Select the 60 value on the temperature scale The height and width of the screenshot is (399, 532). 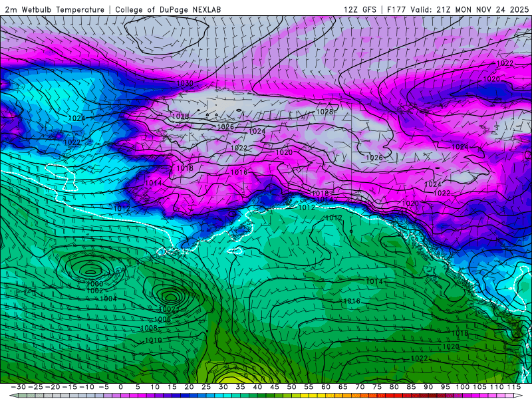pos(326,387)
